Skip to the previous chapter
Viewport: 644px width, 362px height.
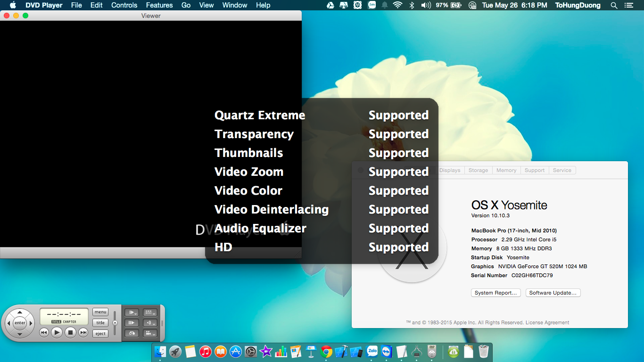[44, 333]
